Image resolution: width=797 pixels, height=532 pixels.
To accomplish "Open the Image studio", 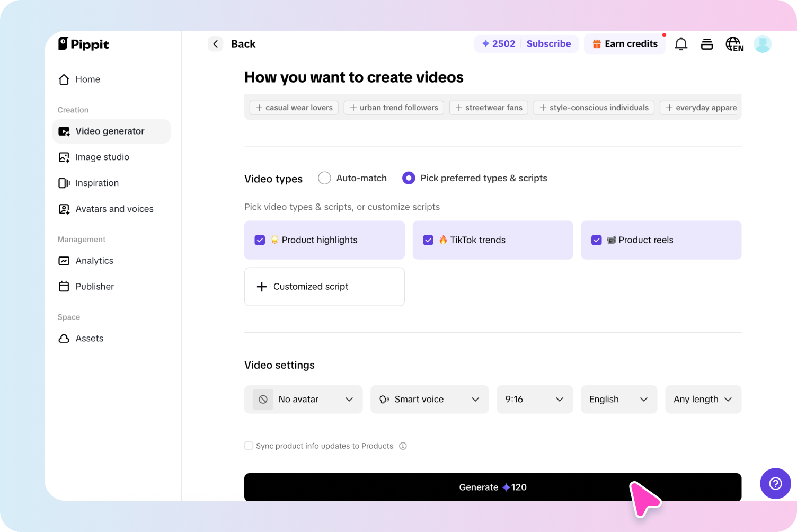I will point(102,157).
